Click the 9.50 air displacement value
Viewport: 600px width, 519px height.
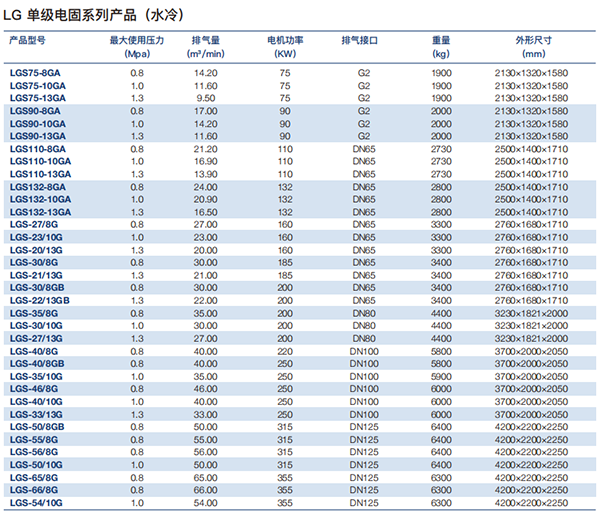[206, 98]
